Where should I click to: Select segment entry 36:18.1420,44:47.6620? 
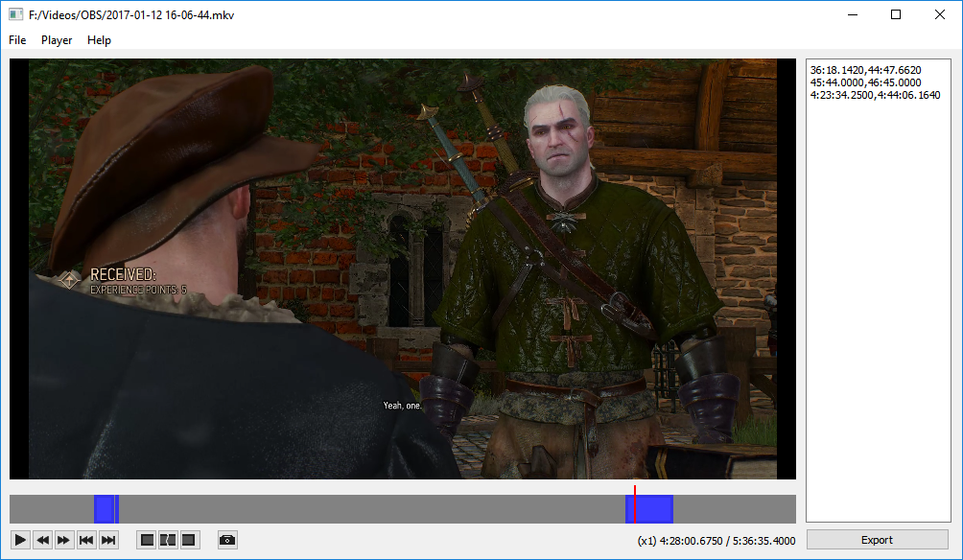point(865,70)
